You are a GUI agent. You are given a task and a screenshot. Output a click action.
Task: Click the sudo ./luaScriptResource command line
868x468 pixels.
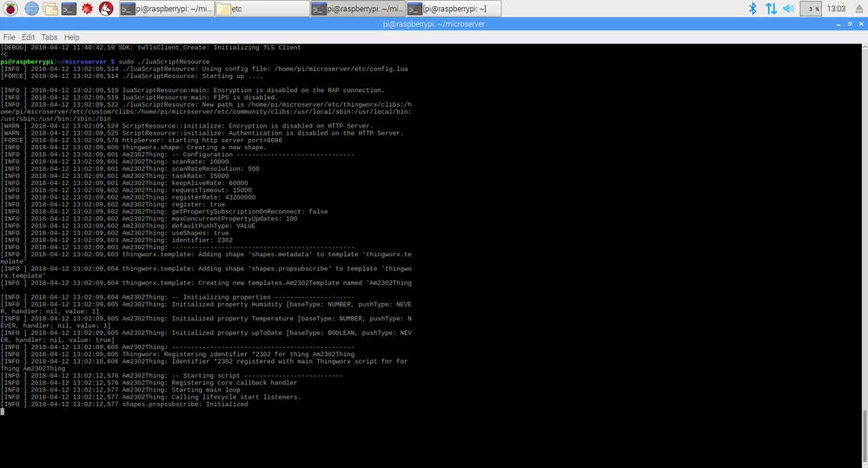(x=105, y=62)
